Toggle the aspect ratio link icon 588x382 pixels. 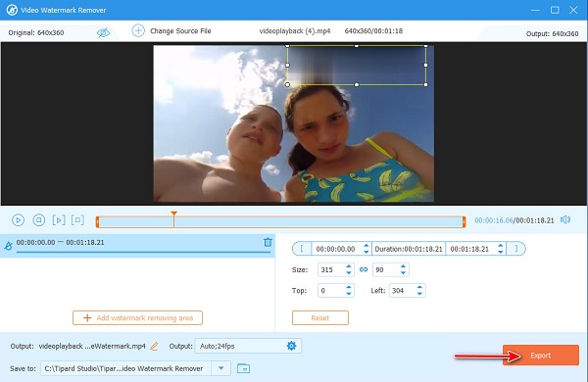point(364,269)
